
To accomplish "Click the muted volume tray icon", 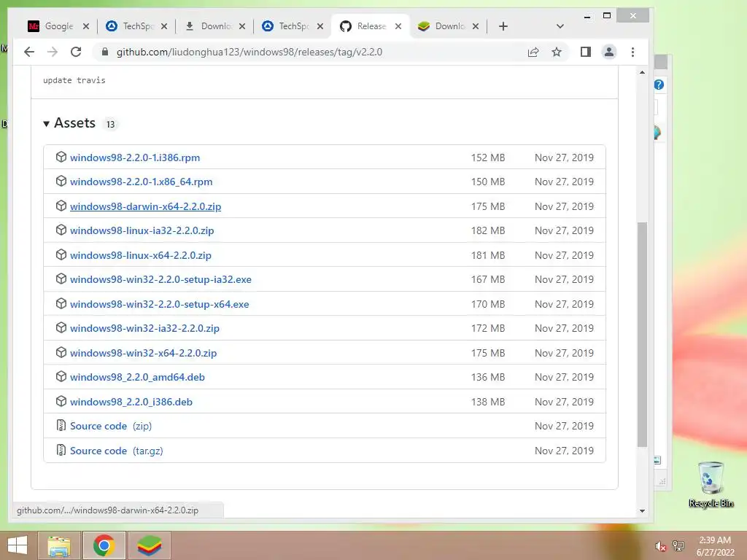I will [661, 547].
